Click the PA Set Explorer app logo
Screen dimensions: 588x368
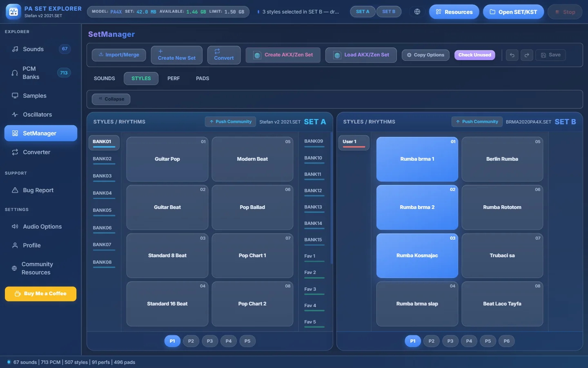(13, 12)
